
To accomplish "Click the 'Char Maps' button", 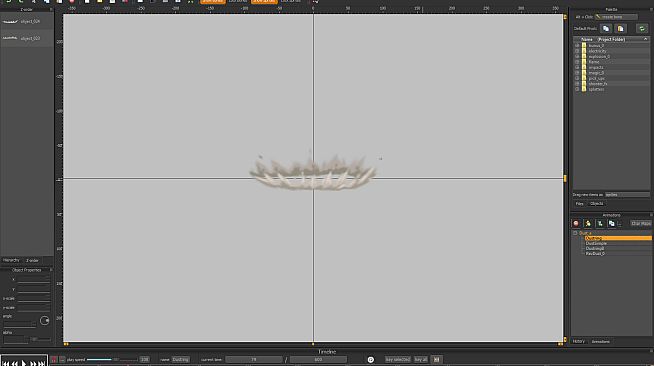I will 641,224.
